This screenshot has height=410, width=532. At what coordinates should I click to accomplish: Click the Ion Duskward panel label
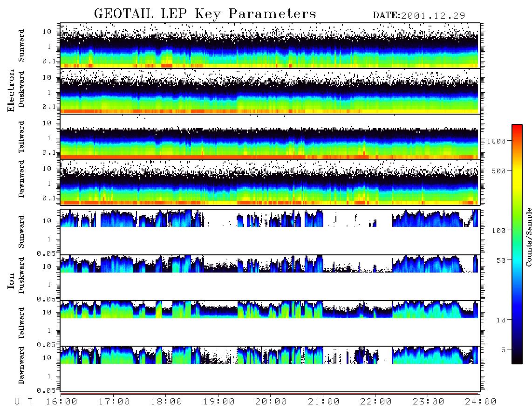[21, 275]
